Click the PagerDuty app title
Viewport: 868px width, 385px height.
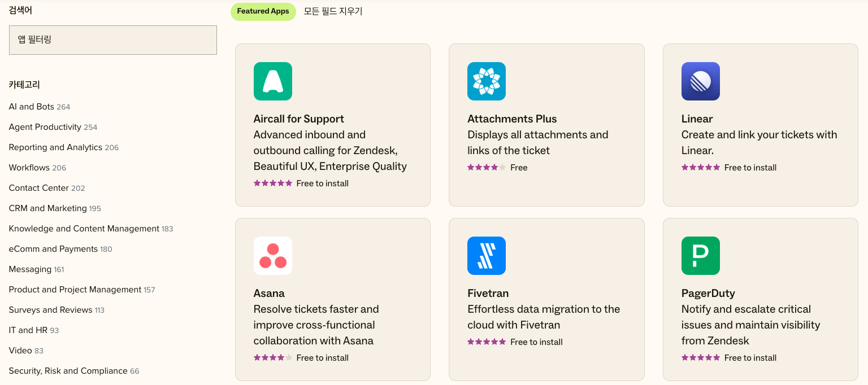coord(708,293)
